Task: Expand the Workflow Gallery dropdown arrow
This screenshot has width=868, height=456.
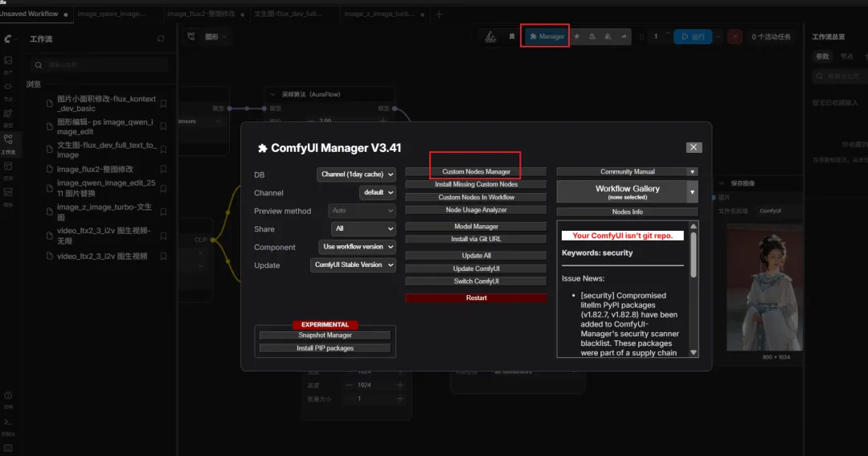Action: [692, 192]
